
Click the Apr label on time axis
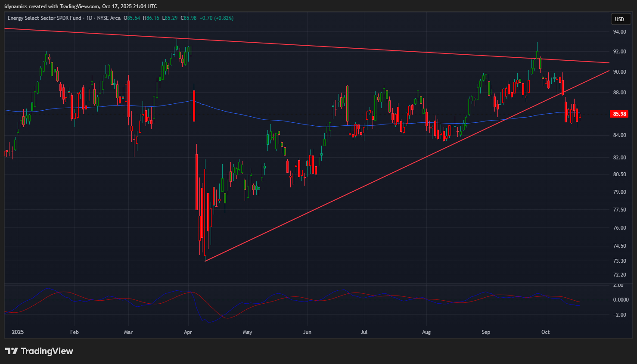click(188, 332)
